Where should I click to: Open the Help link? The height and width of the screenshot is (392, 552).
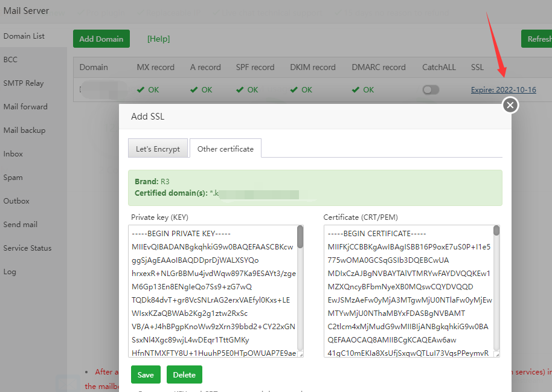pyautogui.click(x=158, y=39)
